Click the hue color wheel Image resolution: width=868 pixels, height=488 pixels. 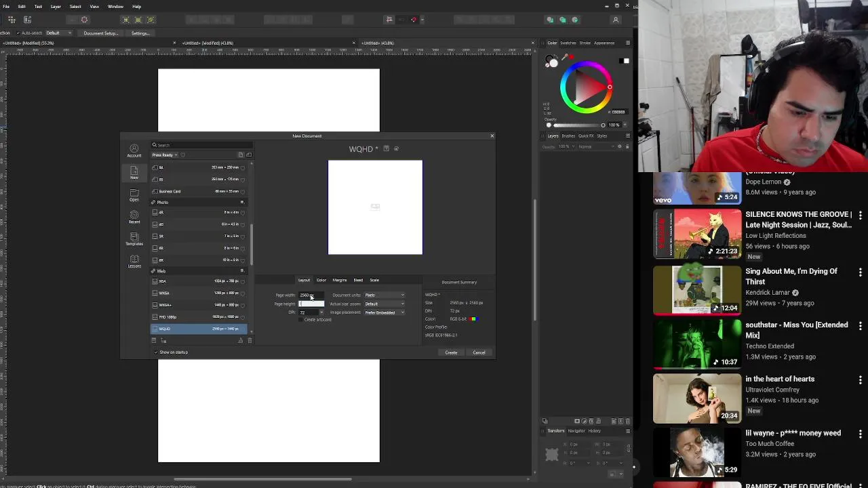point(586,87)
